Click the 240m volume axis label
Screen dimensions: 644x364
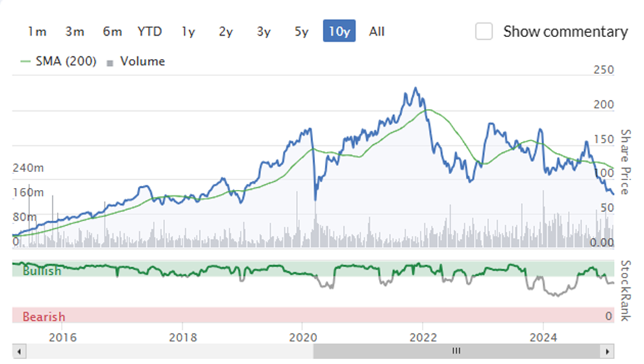click(28, 168)
